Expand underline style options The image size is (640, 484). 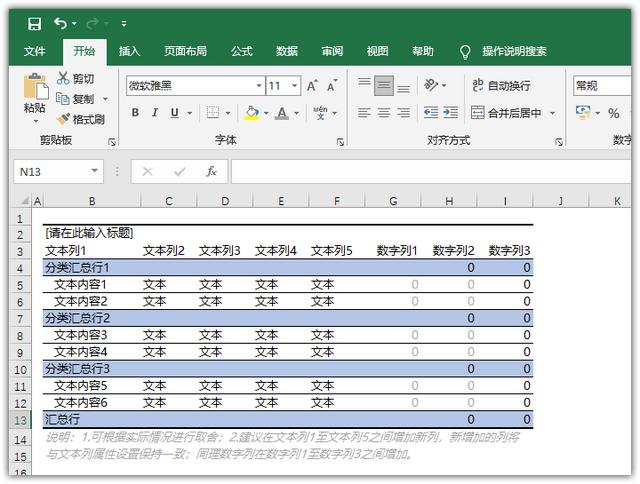pos(189,113)
